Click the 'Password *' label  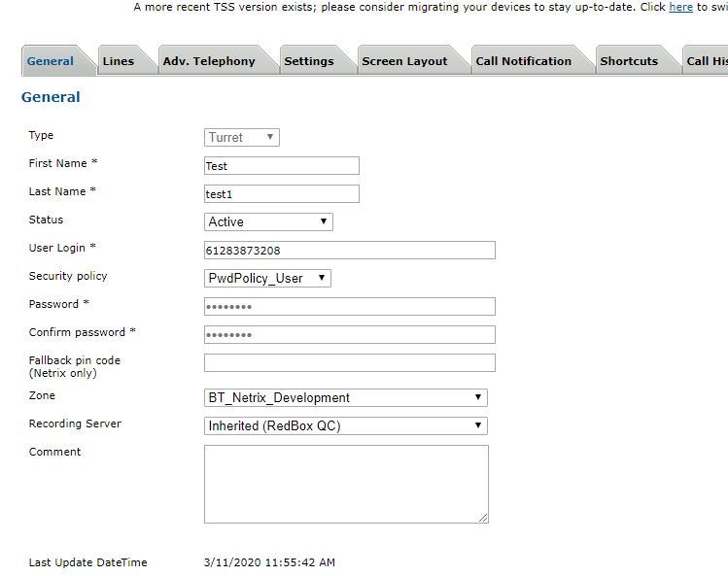pos(59,304)
